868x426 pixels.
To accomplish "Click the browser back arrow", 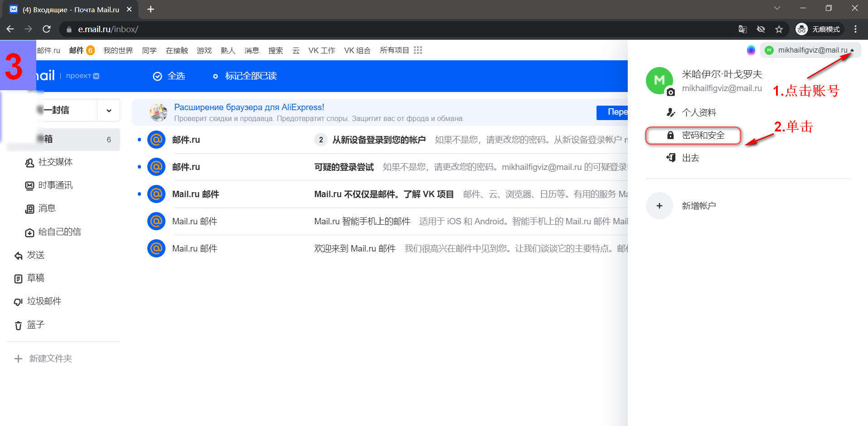I will pyautogui.click(x=10, y=29).
